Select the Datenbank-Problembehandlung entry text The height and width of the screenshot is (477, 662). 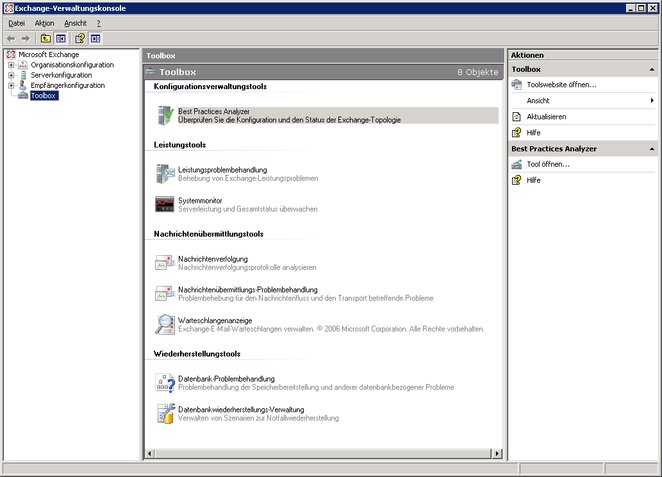[x=226, y=379]
